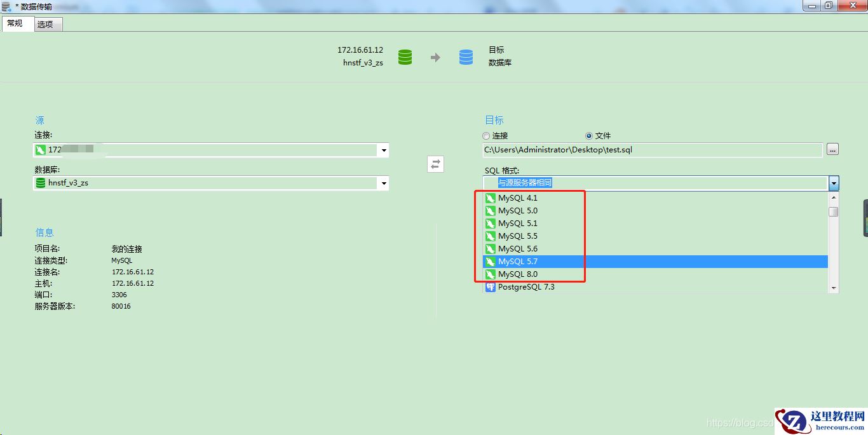Click the 172.16.61.12 host value
The width and height of the screenshot is (868, 435).
tap(133, 283)
